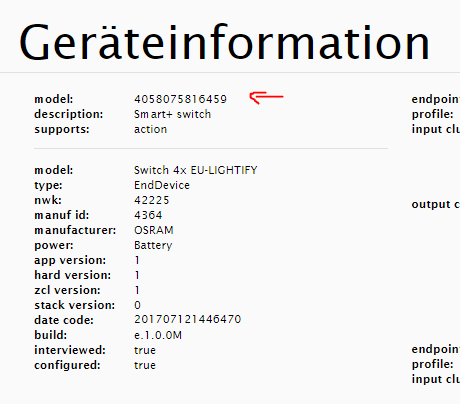Click the 'build:' label
This screenshot has width=460, height=404.
click(51, 335)
